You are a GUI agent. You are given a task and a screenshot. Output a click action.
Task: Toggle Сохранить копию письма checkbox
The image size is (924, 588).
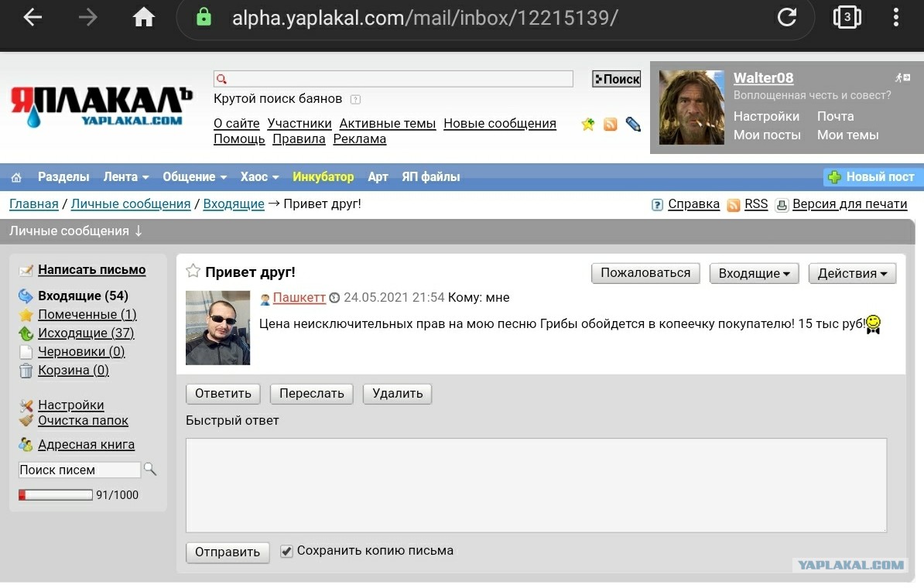pos(286,551)
